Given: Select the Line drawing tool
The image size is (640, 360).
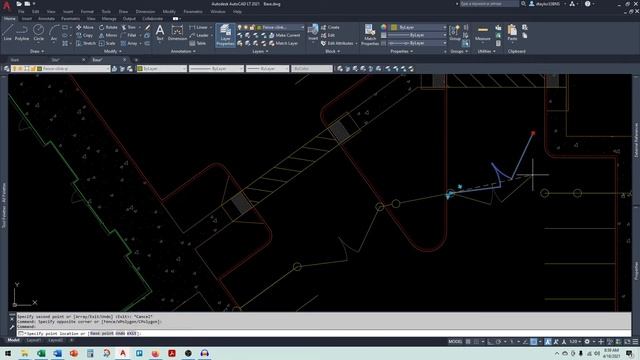Looking at the screenshot, I should click(x=7, y=33).
